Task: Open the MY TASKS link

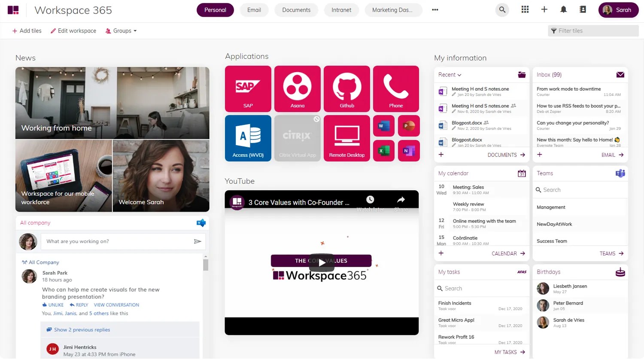Action: click(x=510, y=352)
